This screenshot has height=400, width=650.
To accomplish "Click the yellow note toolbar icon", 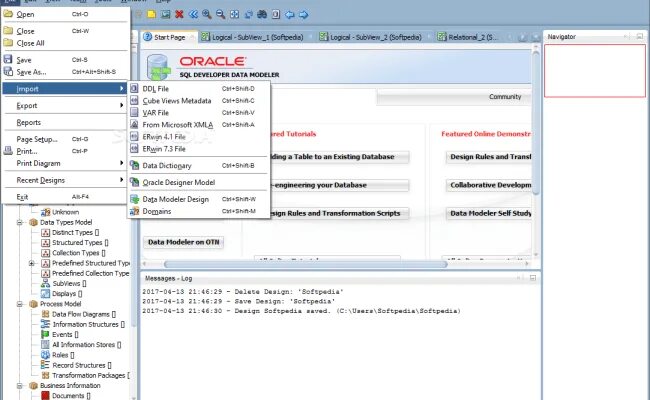I will [152, 15].
